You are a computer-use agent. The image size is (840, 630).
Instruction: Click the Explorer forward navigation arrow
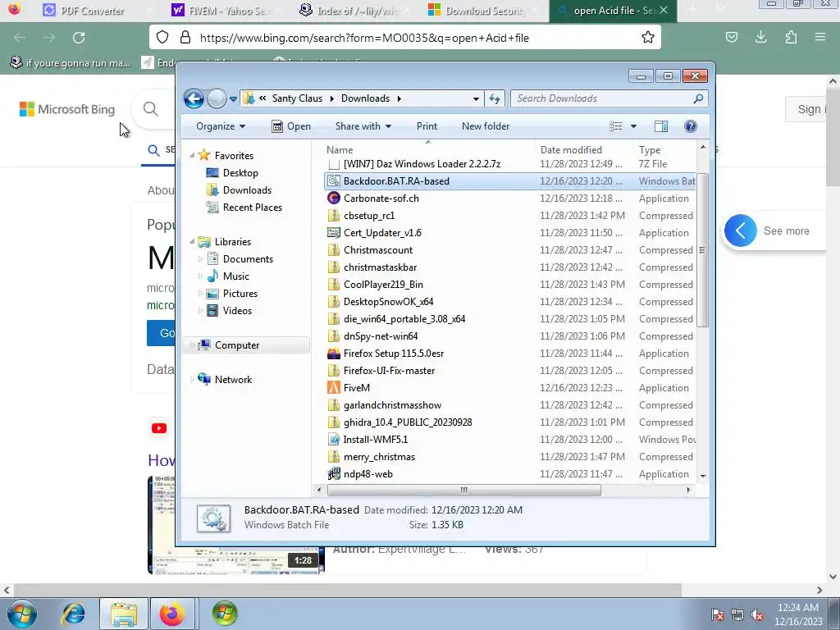tap(217, 98)
